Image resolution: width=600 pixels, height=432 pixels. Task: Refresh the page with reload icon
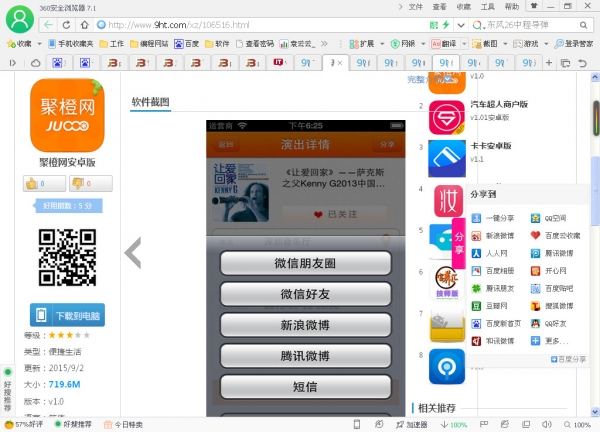tap(66, 25)
